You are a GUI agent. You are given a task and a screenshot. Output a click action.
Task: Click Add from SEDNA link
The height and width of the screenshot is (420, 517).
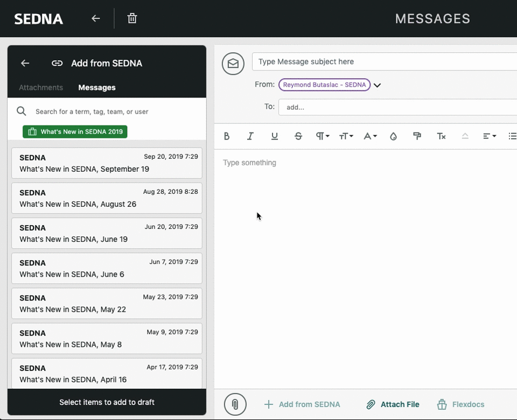point(309,404)
